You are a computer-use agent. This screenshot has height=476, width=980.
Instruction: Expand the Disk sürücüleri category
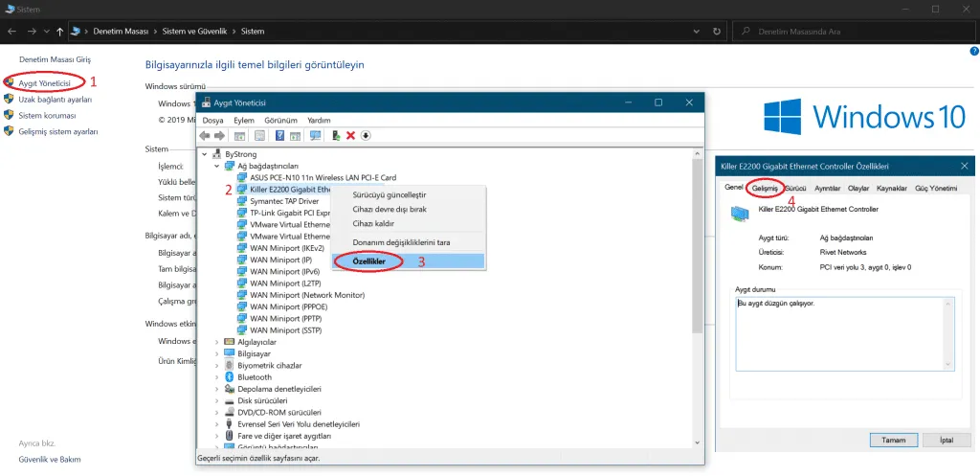pos(217,400)
